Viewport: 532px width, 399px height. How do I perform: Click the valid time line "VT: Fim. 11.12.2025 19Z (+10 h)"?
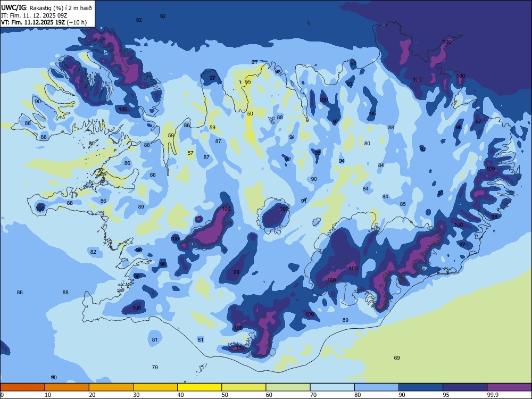coord(44,22)
